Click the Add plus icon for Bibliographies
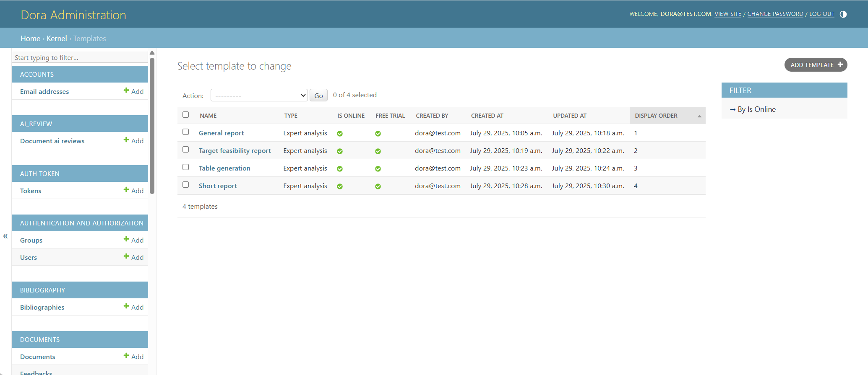Image resolution: width=868 pixels, height=375 pixels. tap(126, 306)
